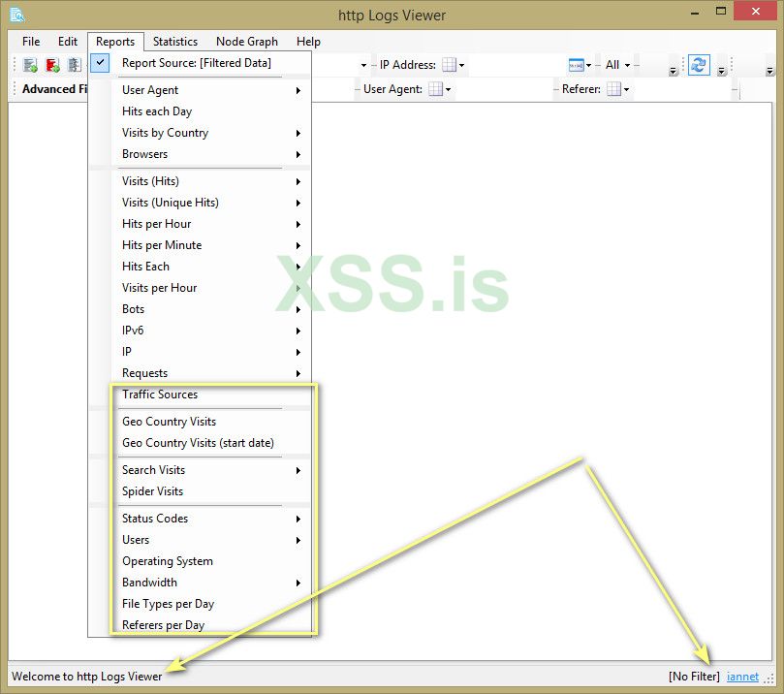Close the http Logs Viewer window
784x694 pixels.
point(756,11)
